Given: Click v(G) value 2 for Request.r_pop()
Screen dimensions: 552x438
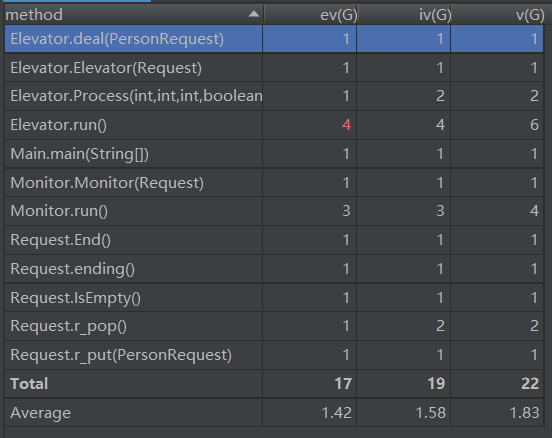Looking at the screenshot, I should (534, 326).
